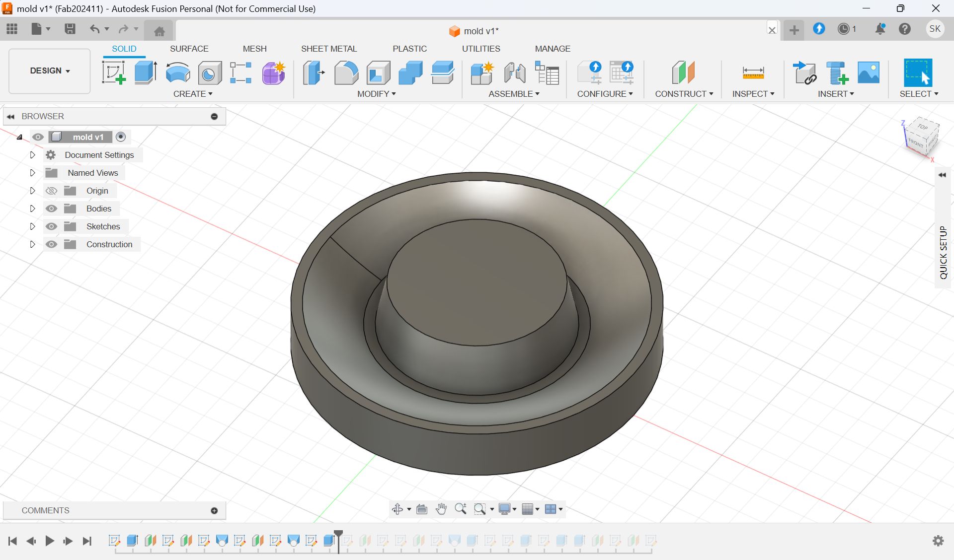This screenshot has height=560, width=954.
Task: Click the job status clock icon
Action: point(844,29)
